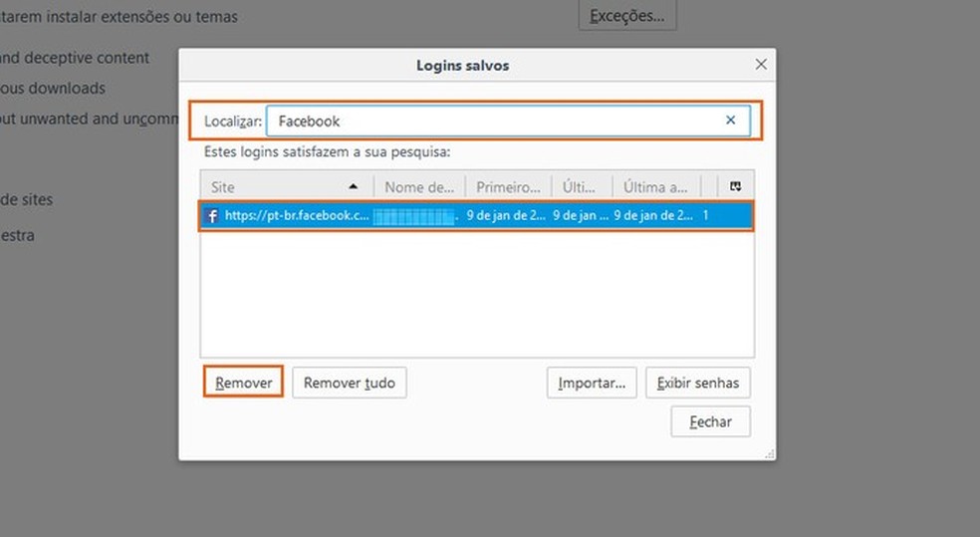Image resolution: width=980 pixels, height=537 pixels.
Task: Close dialog with Fechar button
Action: click(x=711, y=421)
